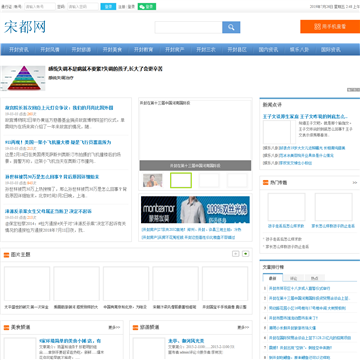Open the 宋都网 site logo

25,27
